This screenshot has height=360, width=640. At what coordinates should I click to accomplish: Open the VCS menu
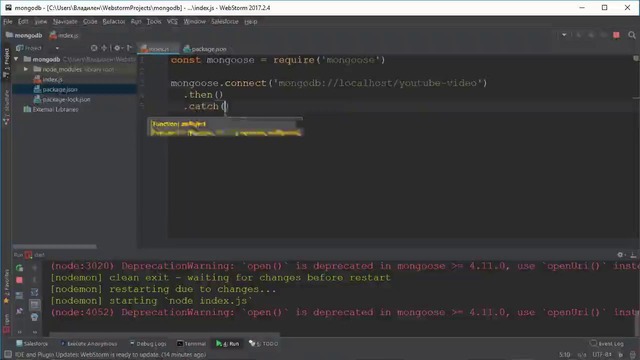[172, 22]
